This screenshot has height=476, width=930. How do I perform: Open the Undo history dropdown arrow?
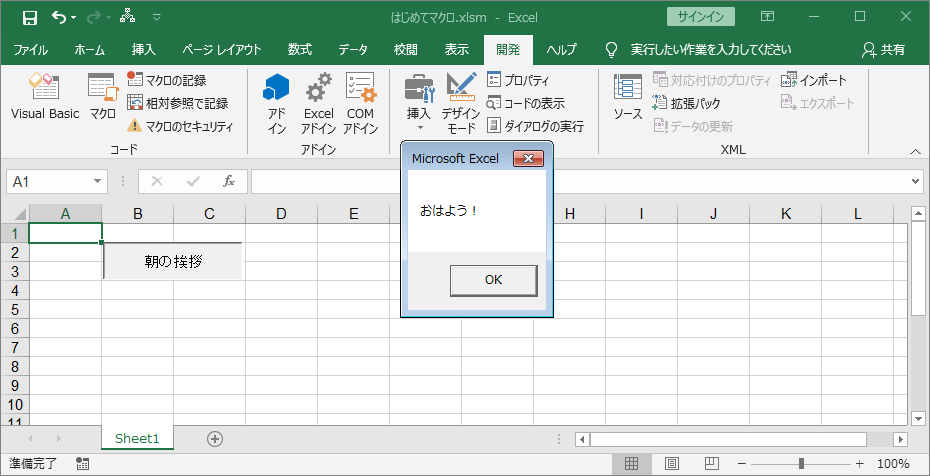pos(74,18)
